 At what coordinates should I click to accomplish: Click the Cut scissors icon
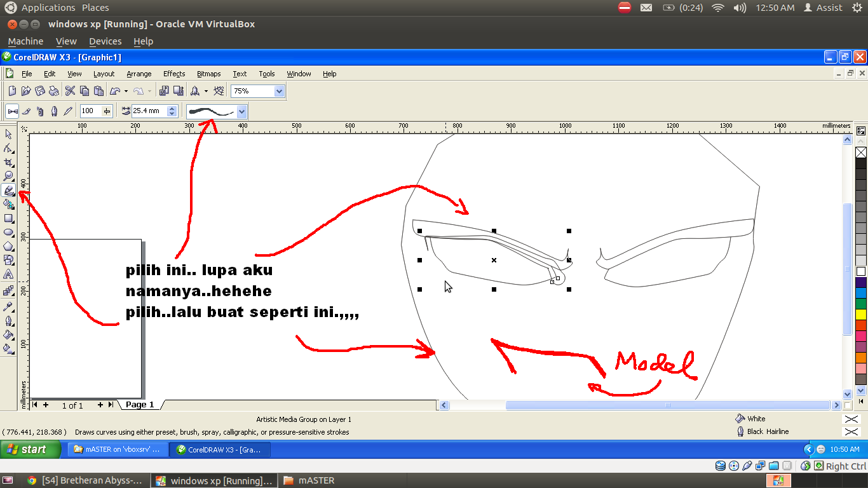click(71, 91)
